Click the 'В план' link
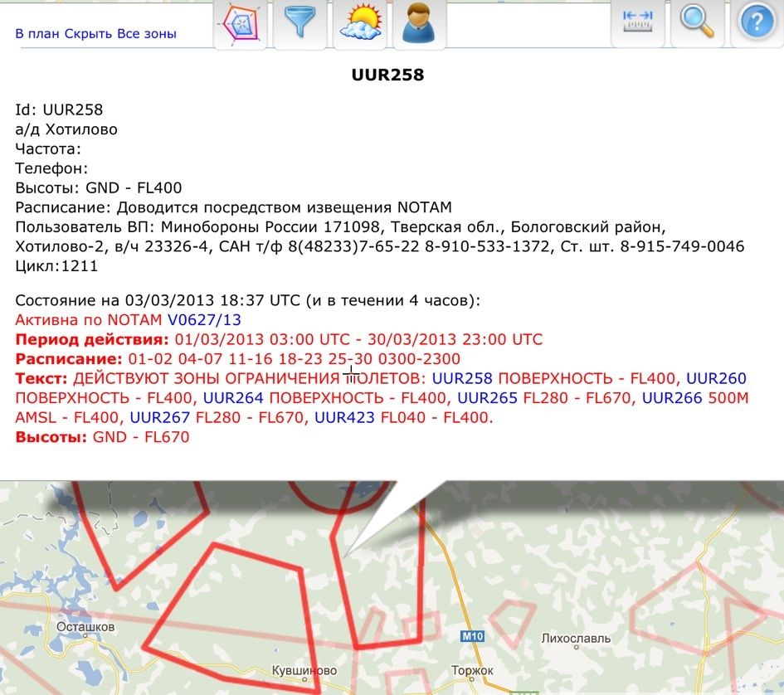This screenshot has width=784, height=695. (x=37, y=34)
